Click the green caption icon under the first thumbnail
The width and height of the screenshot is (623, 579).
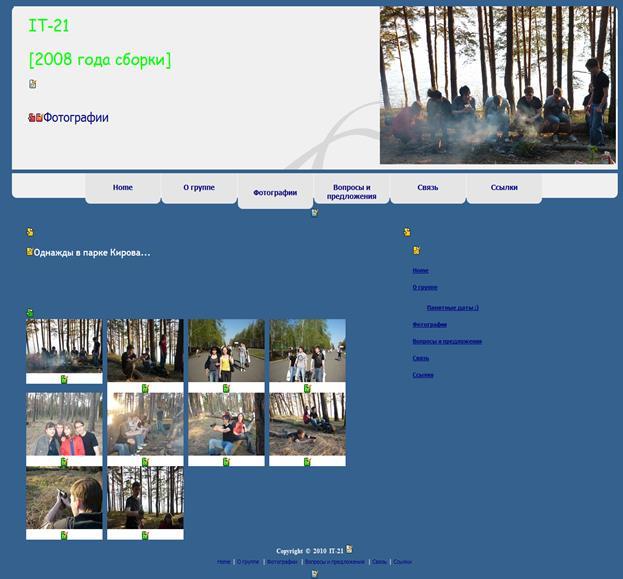click(x=64, y=380)
